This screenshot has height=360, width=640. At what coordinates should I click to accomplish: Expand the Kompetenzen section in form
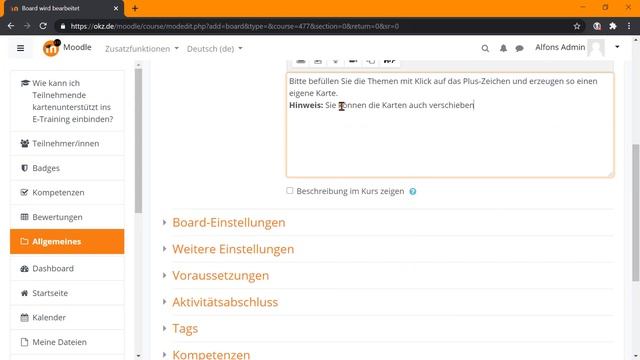[x=211, y=354]
